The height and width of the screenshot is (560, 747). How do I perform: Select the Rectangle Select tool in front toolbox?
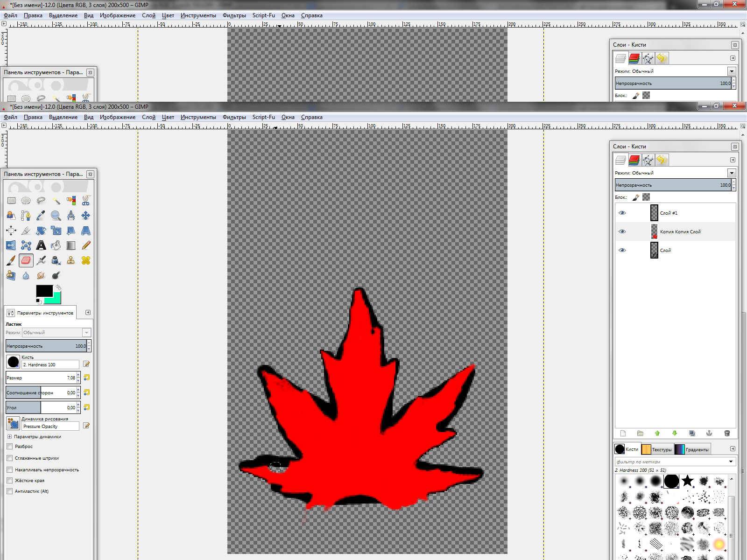pos(11,201)
